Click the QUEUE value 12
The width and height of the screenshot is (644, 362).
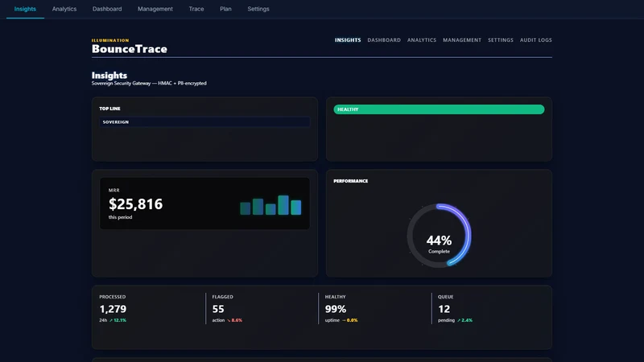444,309
